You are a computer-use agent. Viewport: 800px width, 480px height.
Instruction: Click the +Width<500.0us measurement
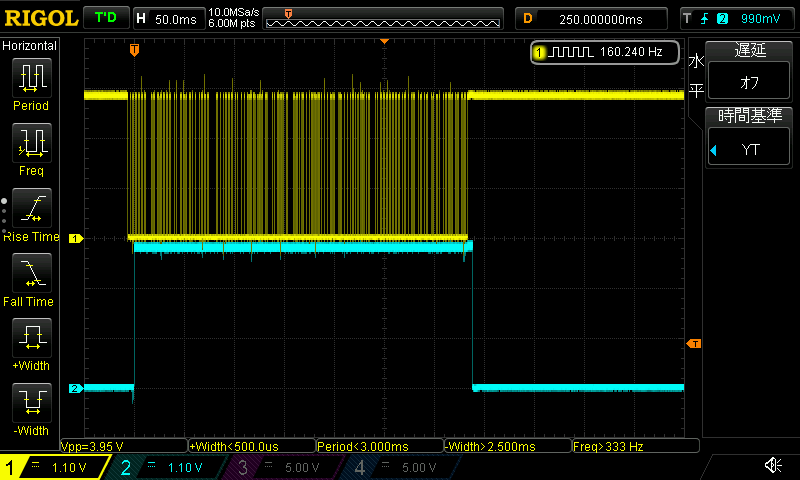252,446
